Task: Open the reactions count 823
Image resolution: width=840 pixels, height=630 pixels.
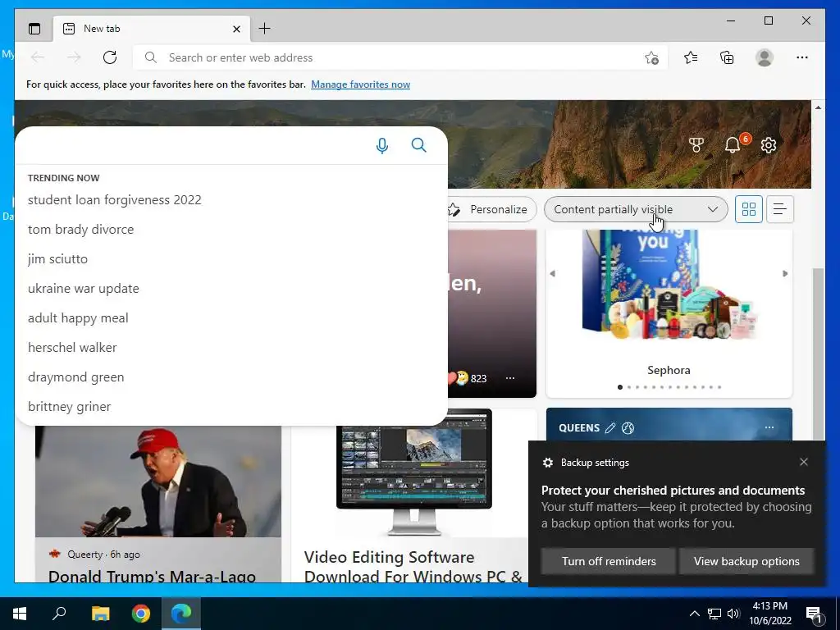Action: click(x=478, y=378)
